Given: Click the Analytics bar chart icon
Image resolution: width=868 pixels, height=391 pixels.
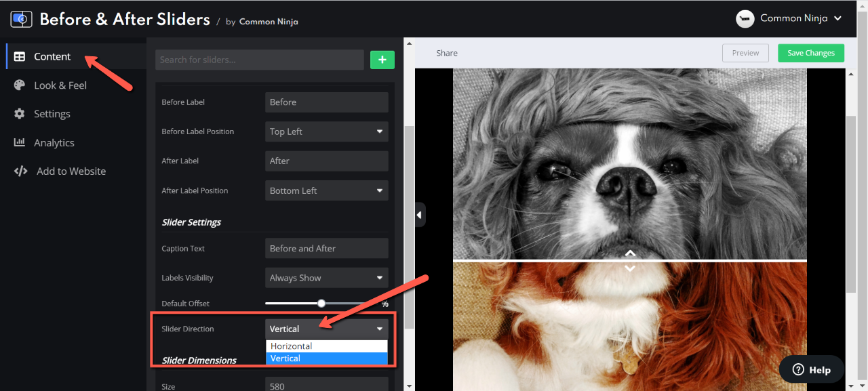Looking at the screenshot, I should tap(20, 142).
